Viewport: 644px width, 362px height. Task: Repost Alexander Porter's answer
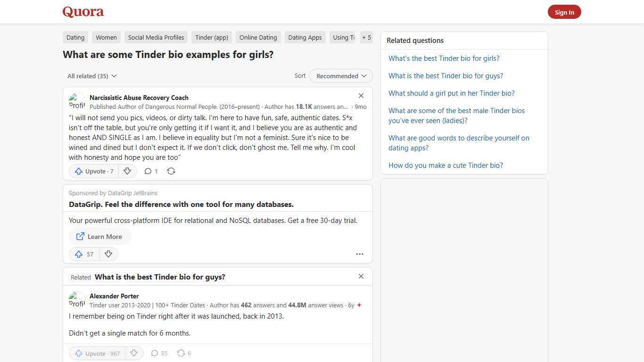click(183, 353)
